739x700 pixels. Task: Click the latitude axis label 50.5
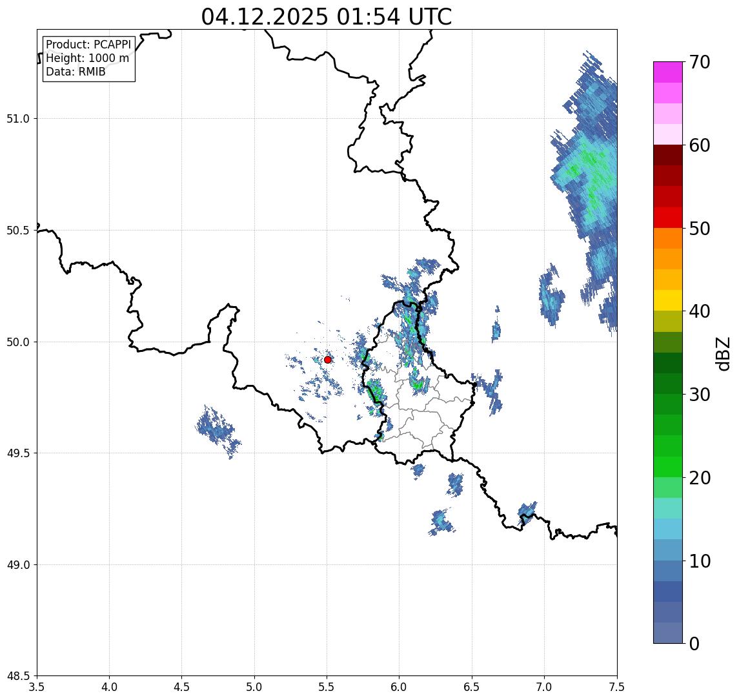point(18,231)
